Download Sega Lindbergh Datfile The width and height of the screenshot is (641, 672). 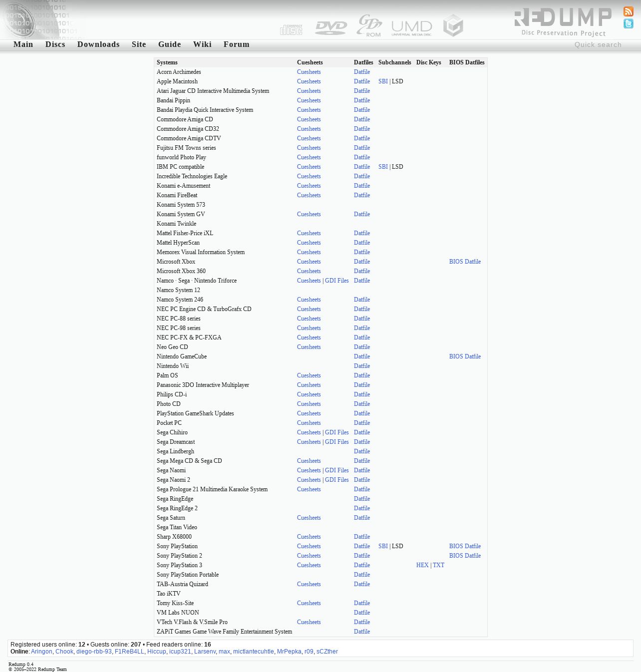coord(362,451)
